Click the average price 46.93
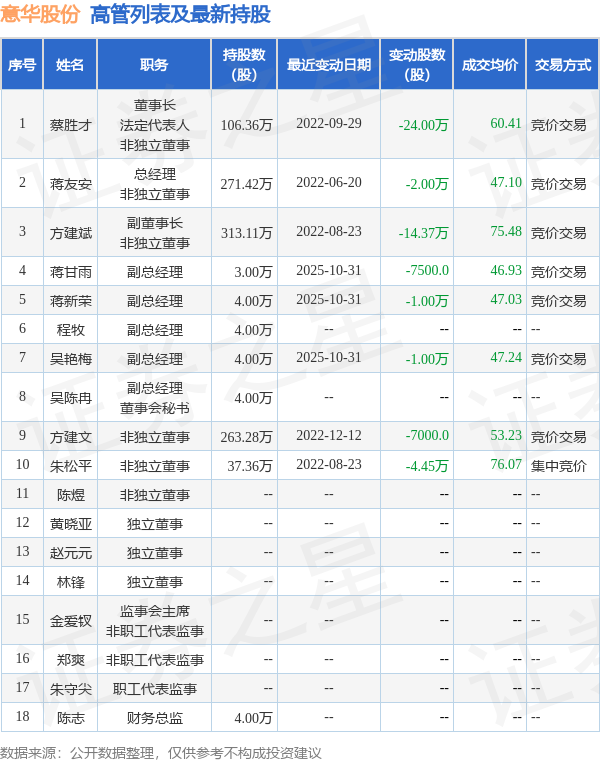Viewport: 600px width, 762px height. coord(506,270)
